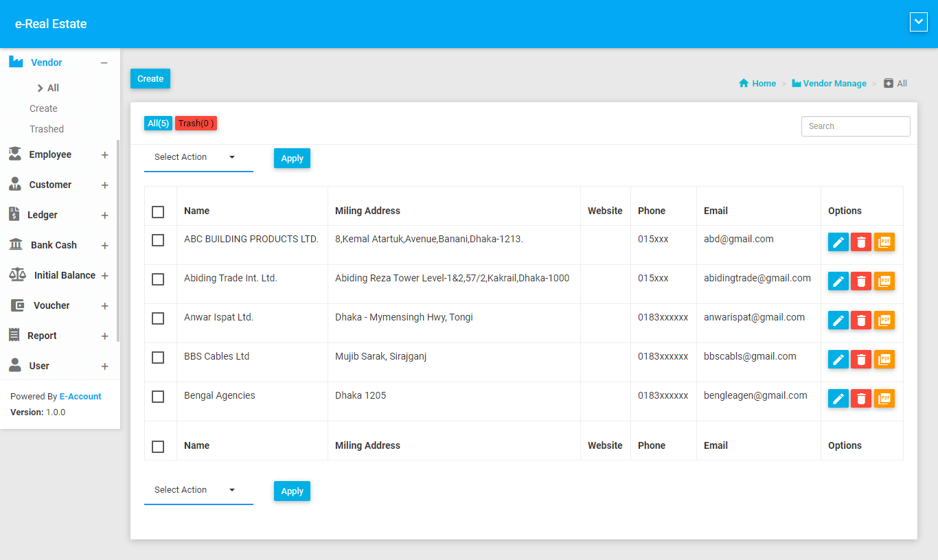This screenshot has height=560, width=938.
Task: Click edit pencil icon for BBS Cables Ltd
Action: coord(838,360)
